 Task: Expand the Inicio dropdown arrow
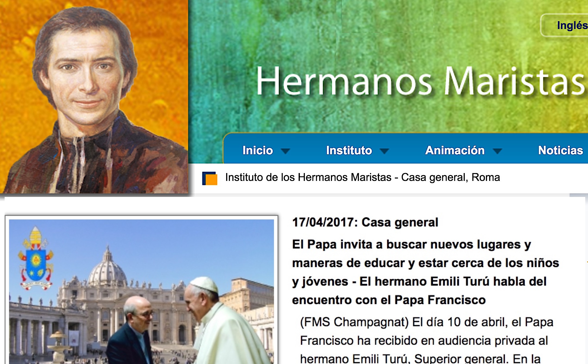tap(285, 151)
